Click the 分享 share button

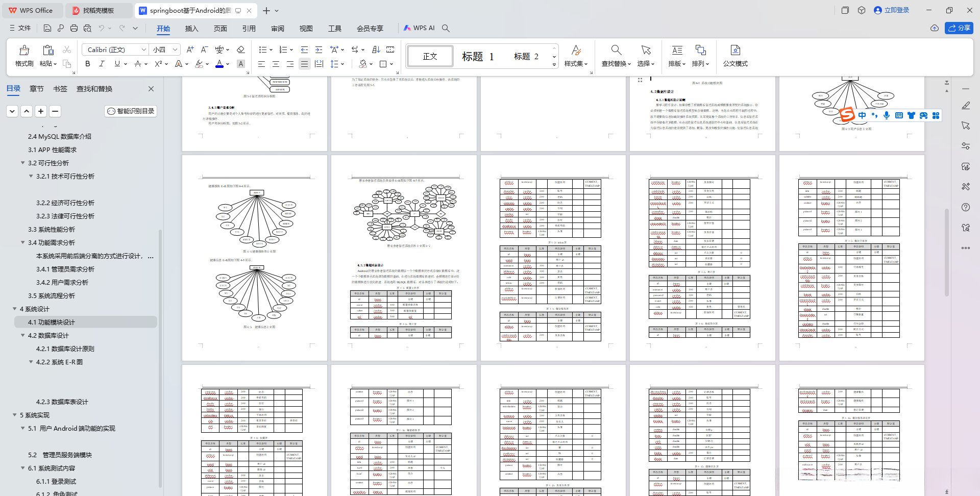coord(959,28)
